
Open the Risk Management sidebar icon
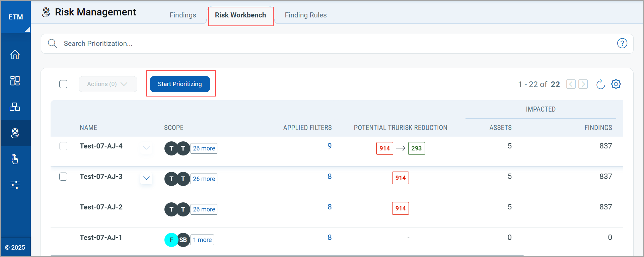pyautogui.click(x=15, y=133)
